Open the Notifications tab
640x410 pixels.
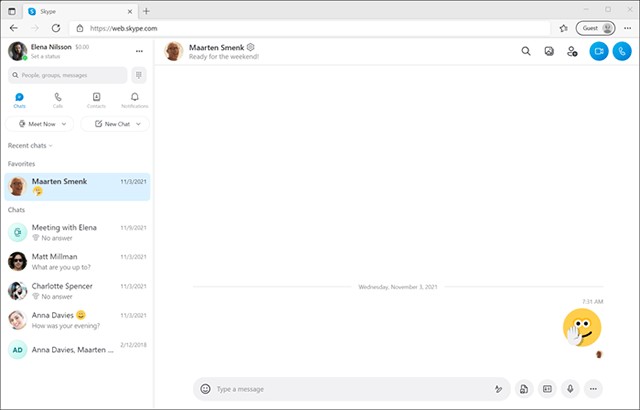click(134, 99)
